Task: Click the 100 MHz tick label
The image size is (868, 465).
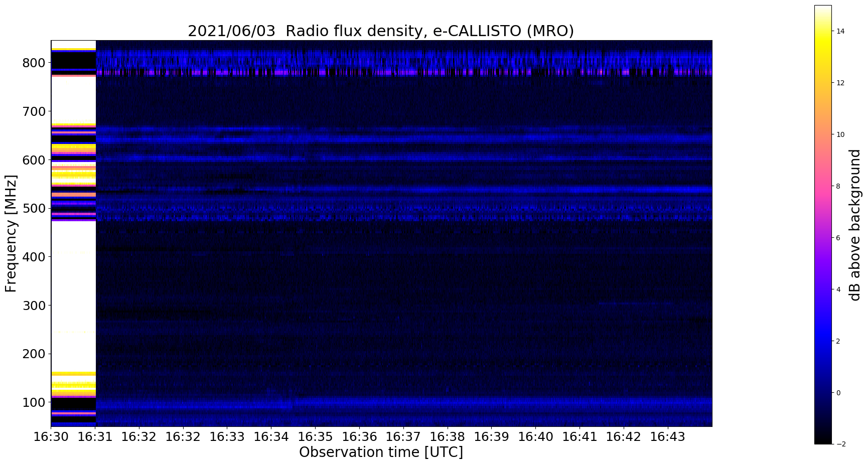Action: pos(34,402)
